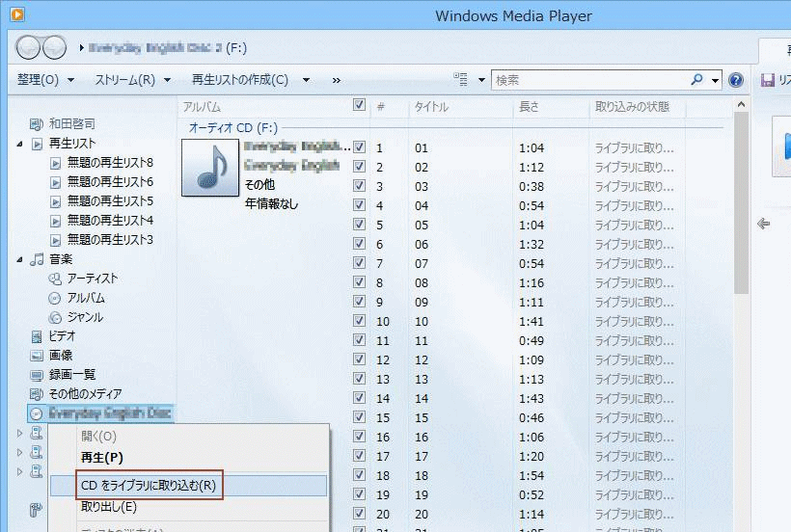Viewport: 791px width, 532px height.
Task: Click the アーティスト icon in the tree
Action: click(x=54, y=279)
